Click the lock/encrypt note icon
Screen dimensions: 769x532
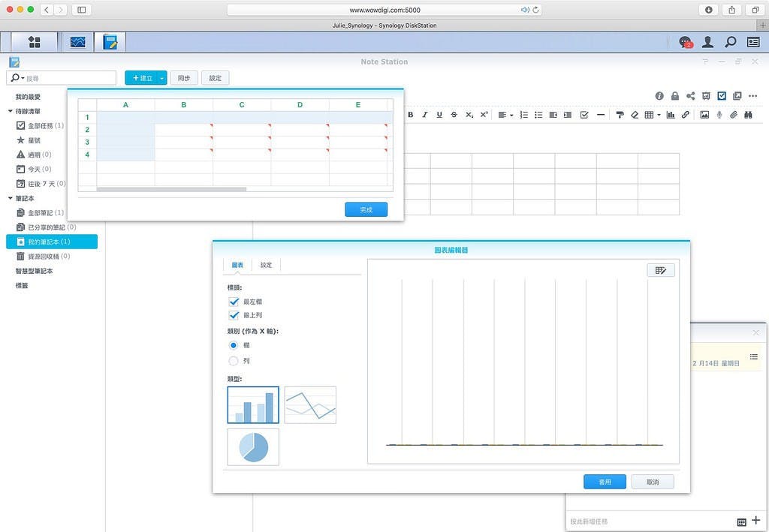[675, 96]
